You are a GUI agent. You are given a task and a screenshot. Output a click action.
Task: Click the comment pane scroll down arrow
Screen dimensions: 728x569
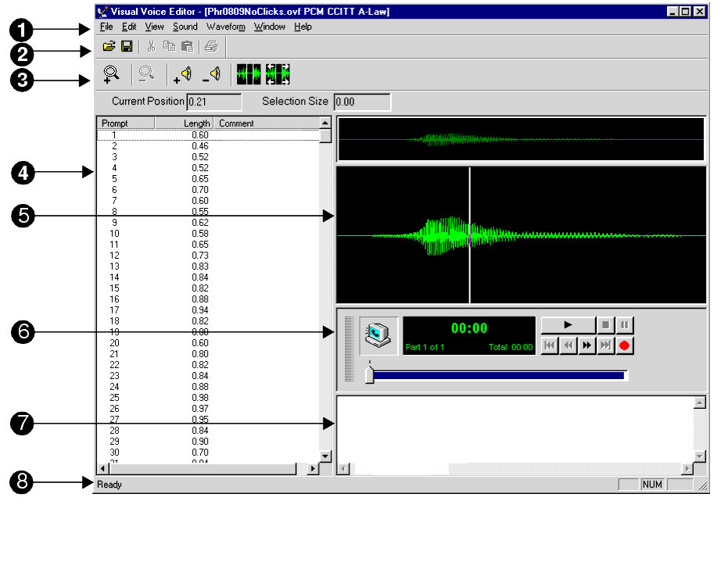700,456
